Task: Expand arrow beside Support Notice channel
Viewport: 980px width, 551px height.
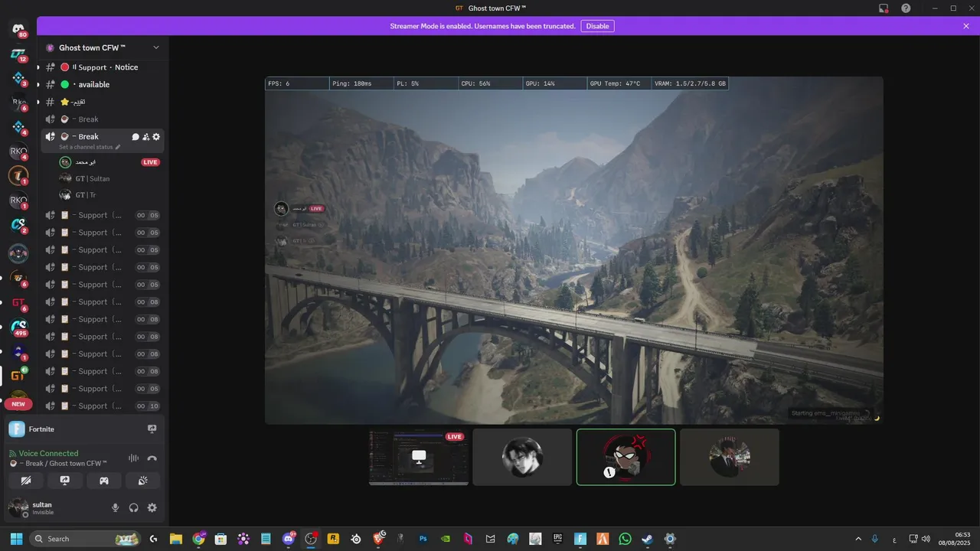Action: coord(38,67)
